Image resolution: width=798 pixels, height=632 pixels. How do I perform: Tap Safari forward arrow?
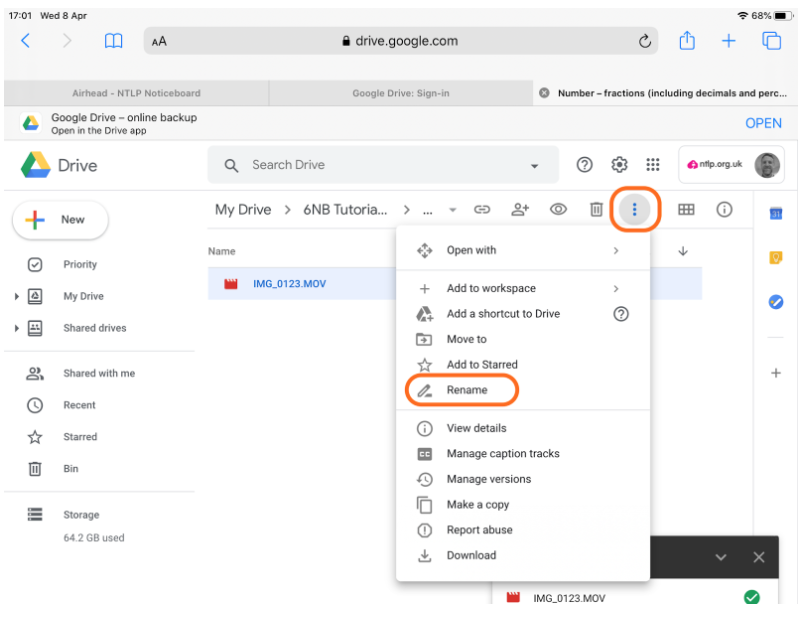[x=67, y=41]
